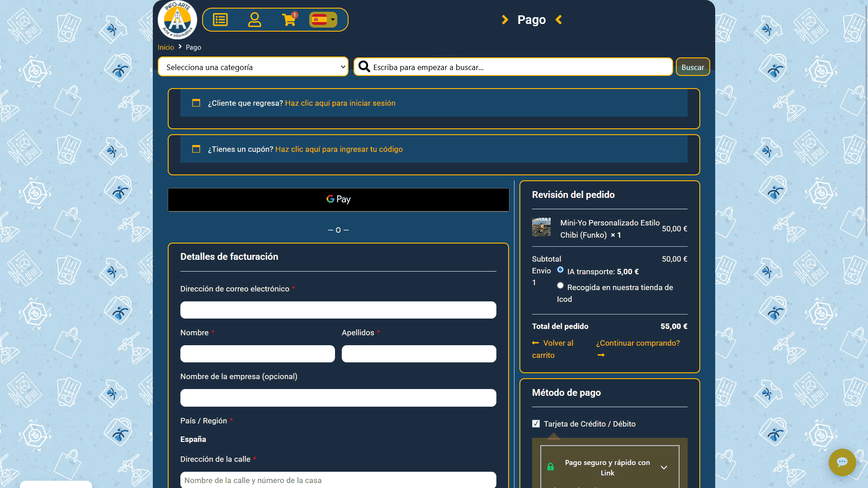Image resolution: width=868 pixels, height=488 pixels.
Task: Go to Inicio breadcrumb
Action: point(165,47)
